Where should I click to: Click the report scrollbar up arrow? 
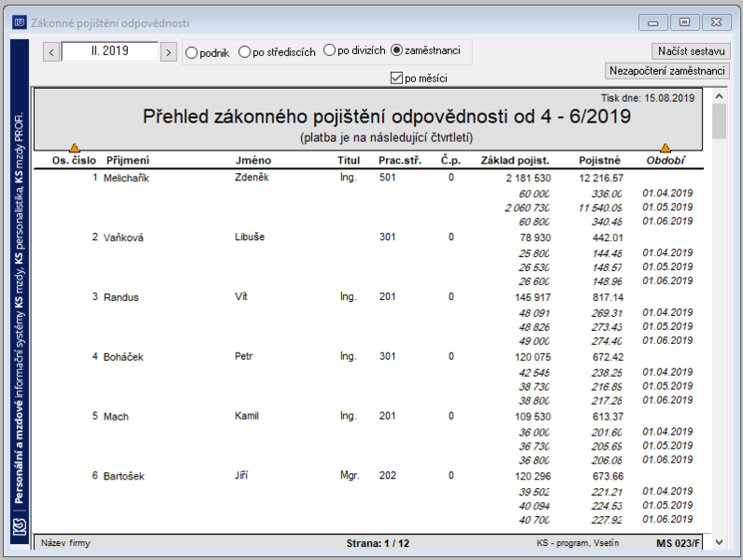click(x=719, y=96)
